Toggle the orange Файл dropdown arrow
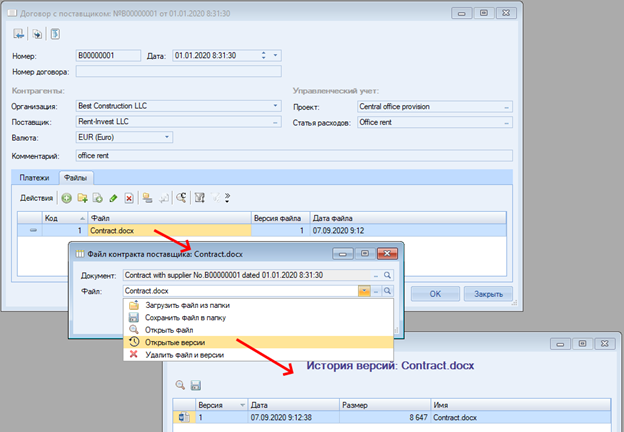The height and width of the screenshot is (432, 624). pos(364,291)
